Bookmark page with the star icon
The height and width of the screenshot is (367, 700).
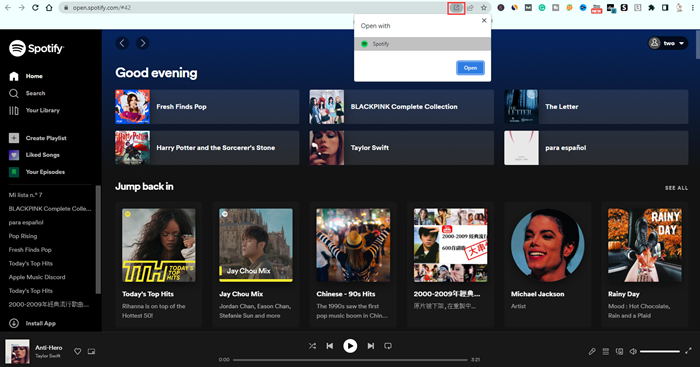click(x=483, y=8)
